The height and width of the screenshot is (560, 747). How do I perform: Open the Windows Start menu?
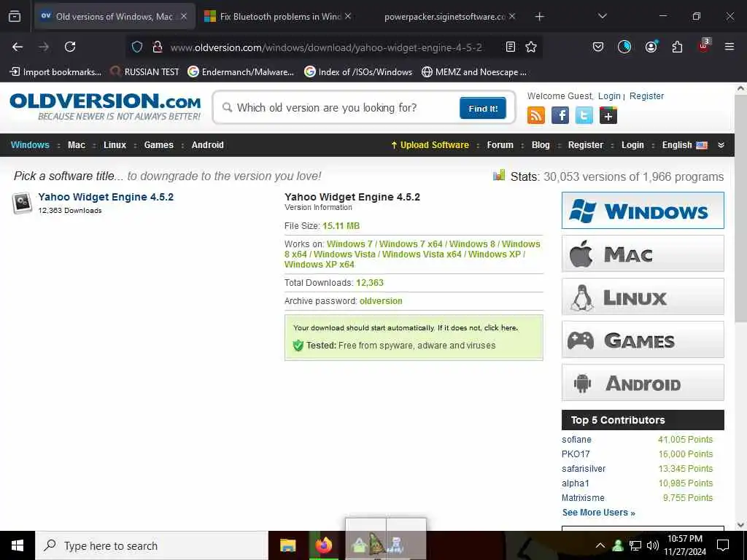18,545
